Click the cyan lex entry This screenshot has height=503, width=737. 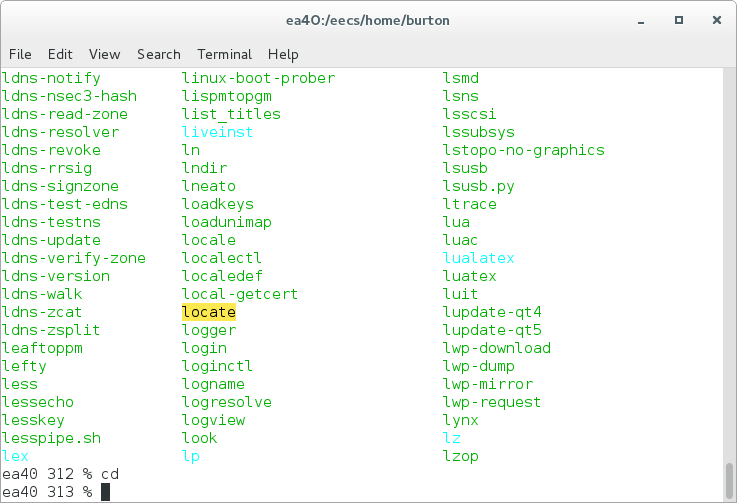15,456
